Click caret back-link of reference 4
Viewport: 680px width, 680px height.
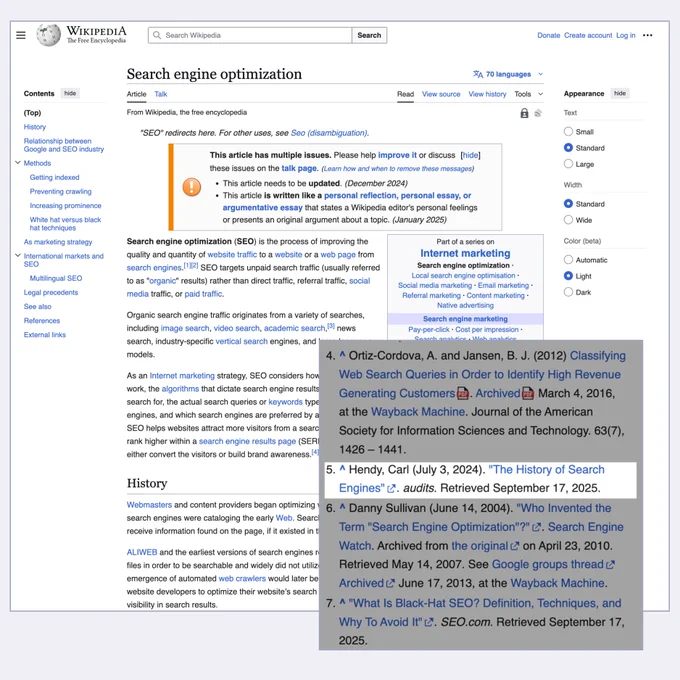click(x=343, y=354)
